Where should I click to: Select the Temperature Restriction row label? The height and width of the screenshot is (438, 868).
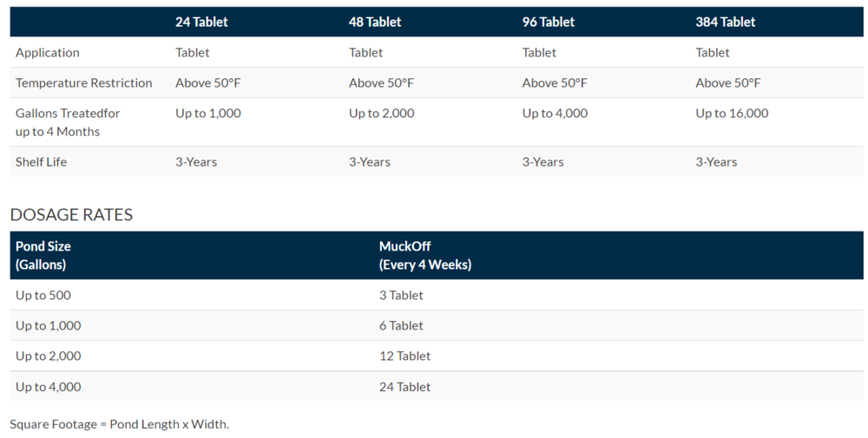tap(83, 83)
